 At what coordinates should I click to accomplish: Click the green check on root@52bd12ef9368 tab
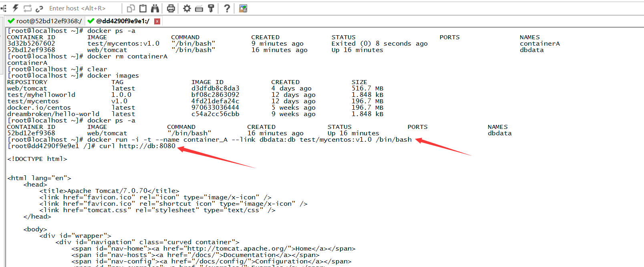click(11, 21)
